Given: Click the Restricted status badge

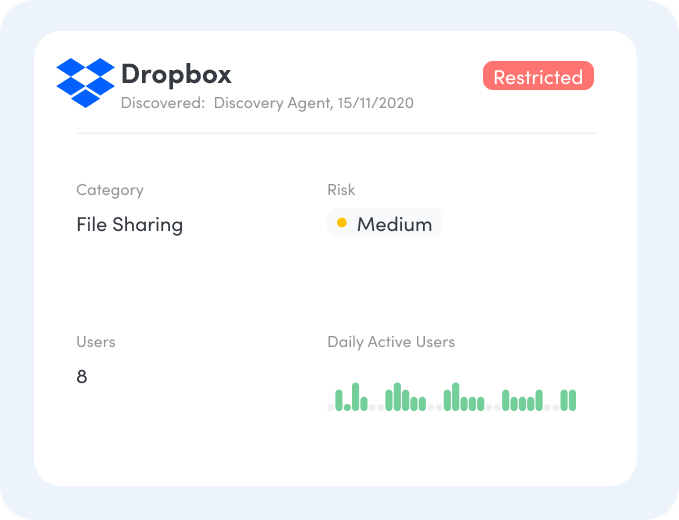Looking at the screenshot, I should 538,76.
